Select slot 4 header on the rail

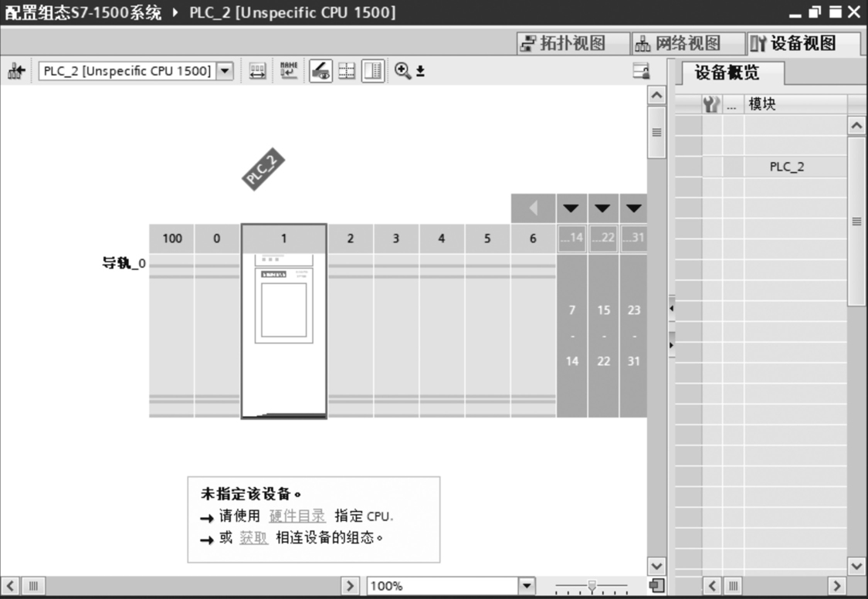coord(441,239)
